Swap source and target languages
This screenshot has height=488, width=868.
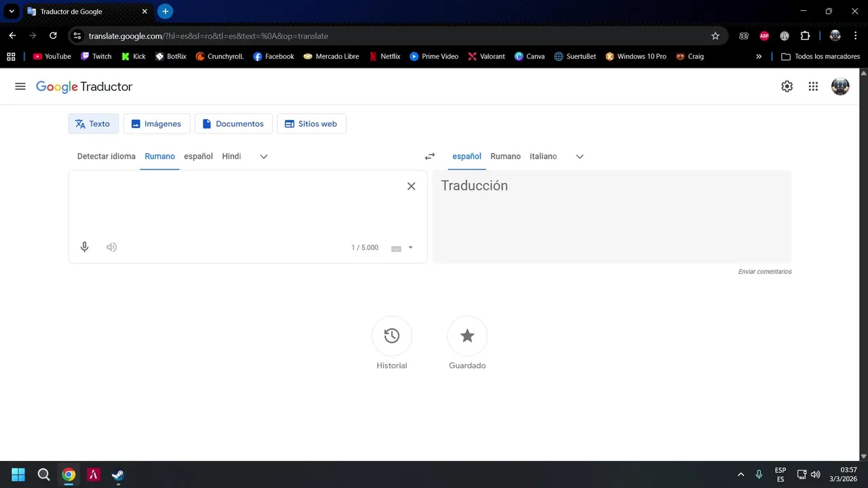click(430, 156)
